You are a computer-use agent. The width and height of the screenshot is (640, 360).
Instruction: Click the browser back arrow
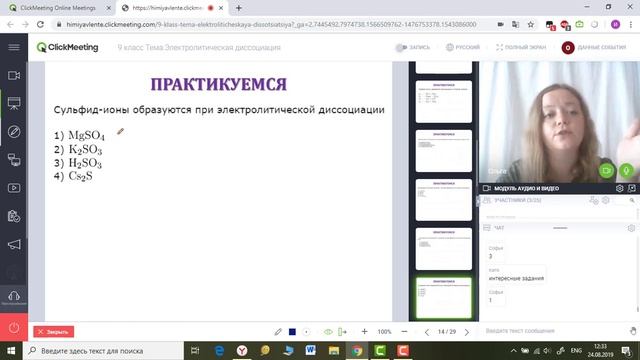[10, 24]
